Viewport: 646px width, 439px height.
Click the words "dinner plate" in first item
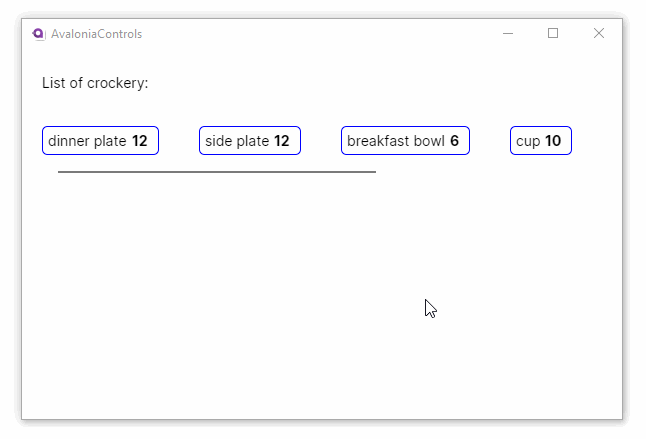click(87, 141)
